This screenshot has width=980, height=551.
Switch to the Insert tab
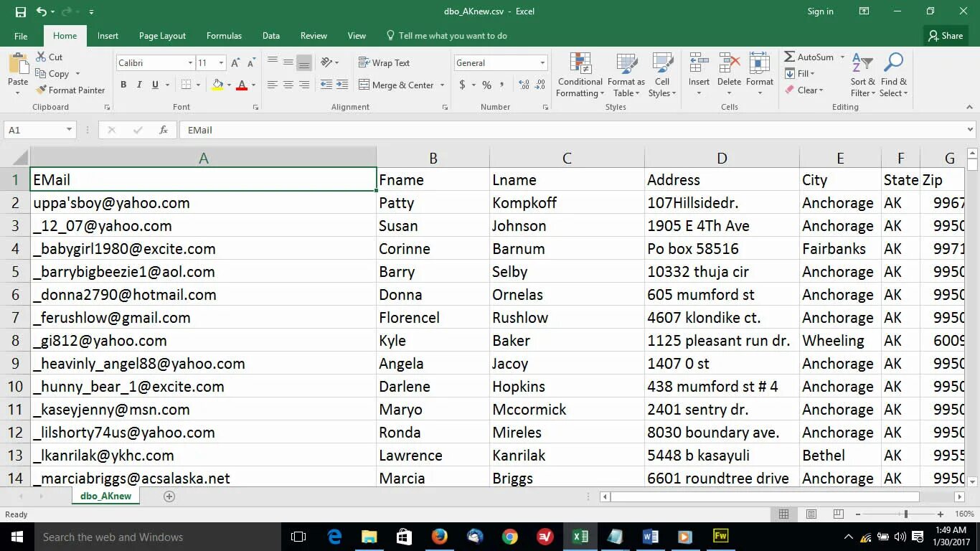(108, 36)
